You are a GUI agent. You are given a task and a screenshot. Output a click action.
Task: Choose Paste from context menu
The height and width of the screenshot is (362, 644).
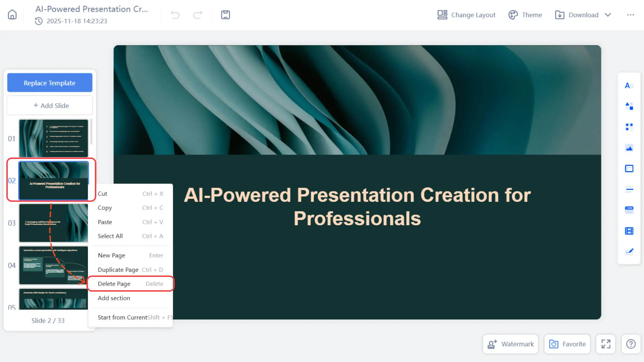[130, 222]
